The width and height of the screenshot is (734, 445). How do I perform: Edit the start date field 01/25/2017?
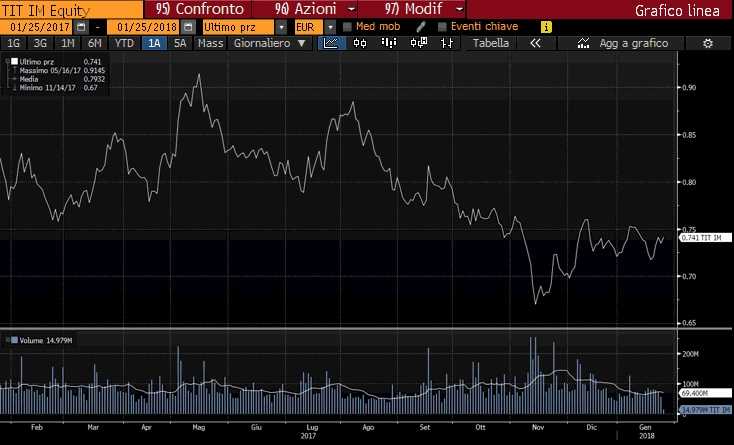click(37, 27)
